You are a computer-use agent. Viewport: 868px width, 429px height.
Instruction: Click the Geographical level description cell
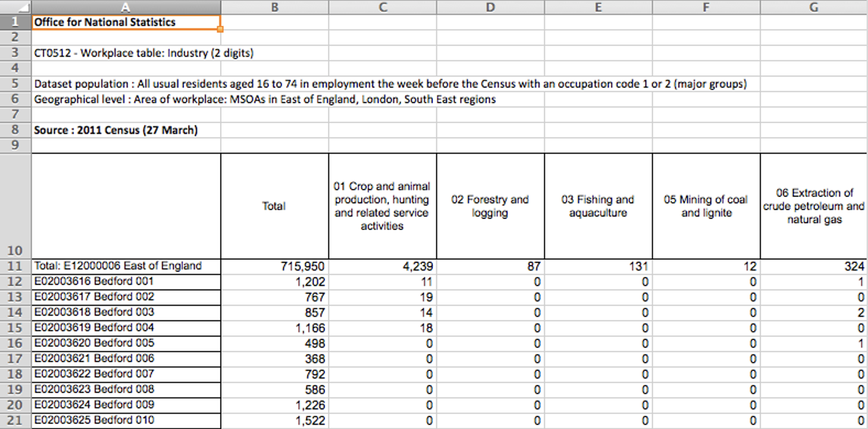coord(125,99)
